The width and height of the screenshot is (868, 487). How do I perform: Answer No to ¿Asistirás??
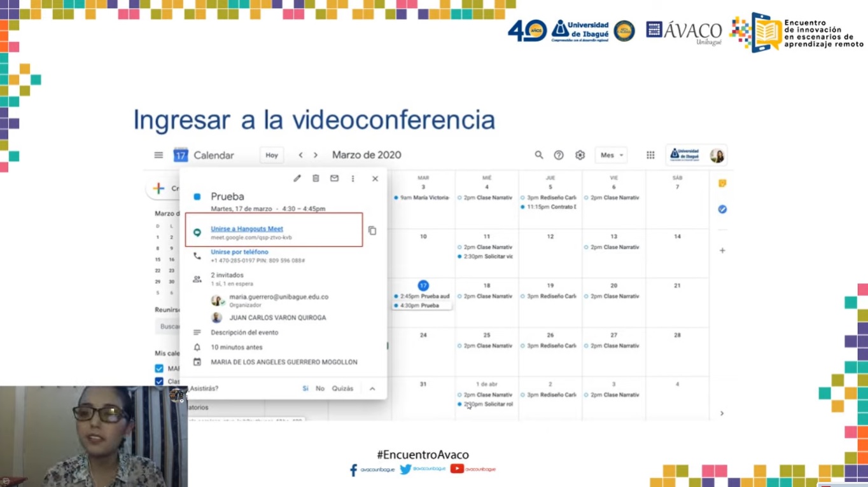[320, 388]
